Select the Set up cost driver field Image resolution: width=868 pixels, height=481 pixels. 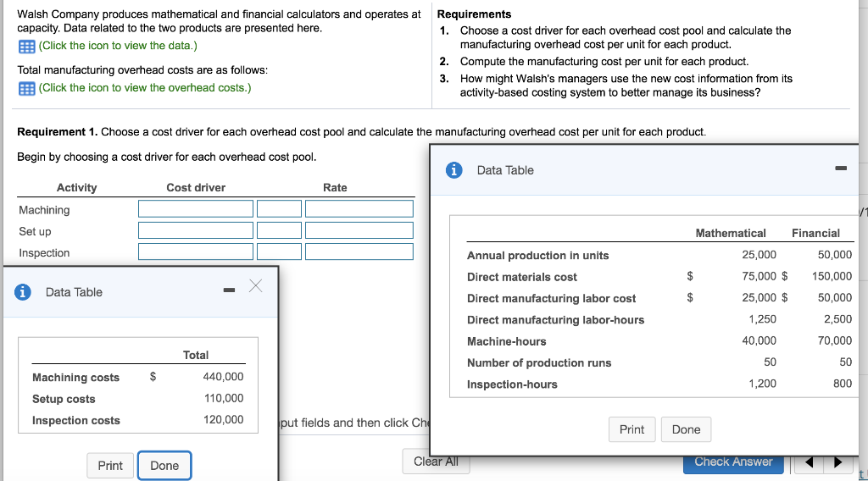tap(196, 230)
